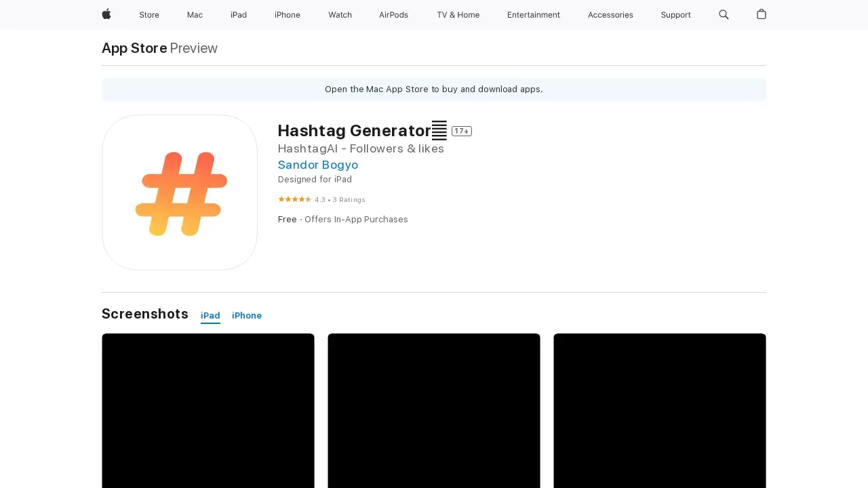
Task: Open the Support menu item
Action: (676, 15)
